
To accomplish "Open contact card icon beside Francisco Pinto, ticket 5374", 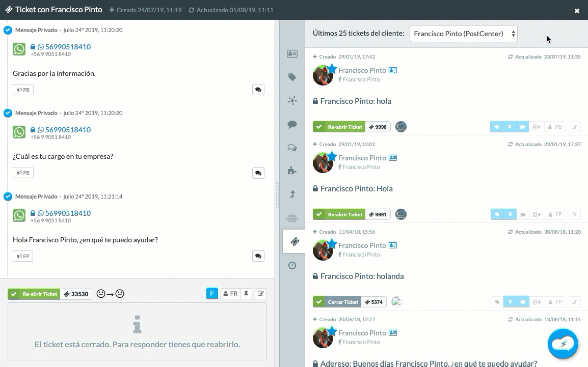I will tap(393, 246).
